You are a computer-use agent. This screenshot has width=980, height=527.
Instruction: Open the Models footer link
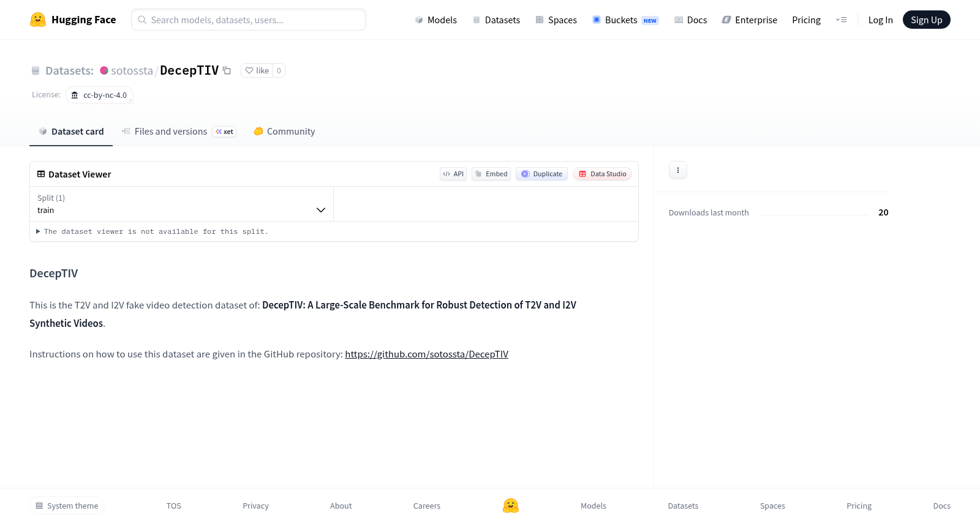pyautogui.click(x=594, y=506)
